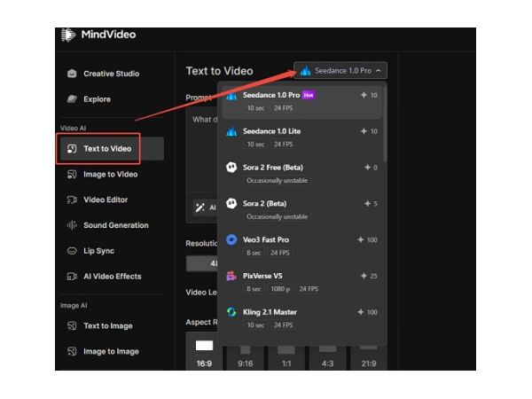532x399 pixels.
Task: Click the 1080 p tag under PixVerse V5
Action: pyautogui.click(x=280, y=289)
